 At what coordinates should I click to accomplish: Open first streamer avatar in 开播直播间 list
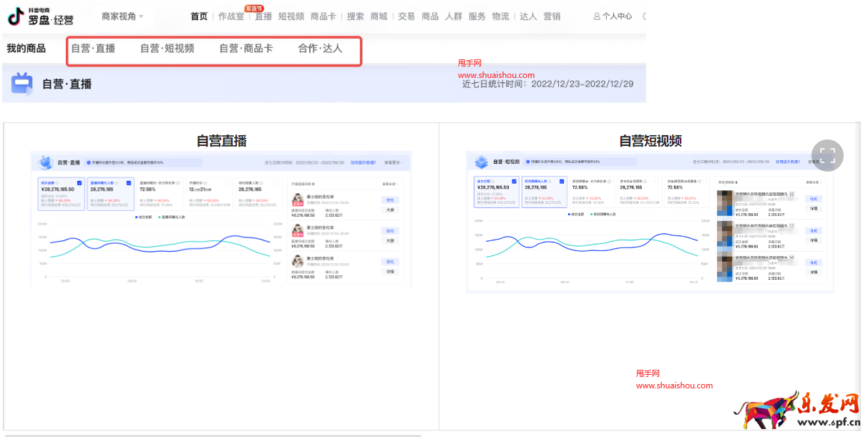(298, 200)
